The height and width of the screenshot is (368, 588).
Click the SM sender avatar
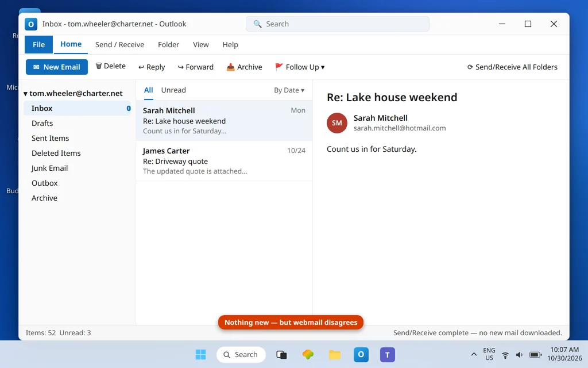(336, 123)
